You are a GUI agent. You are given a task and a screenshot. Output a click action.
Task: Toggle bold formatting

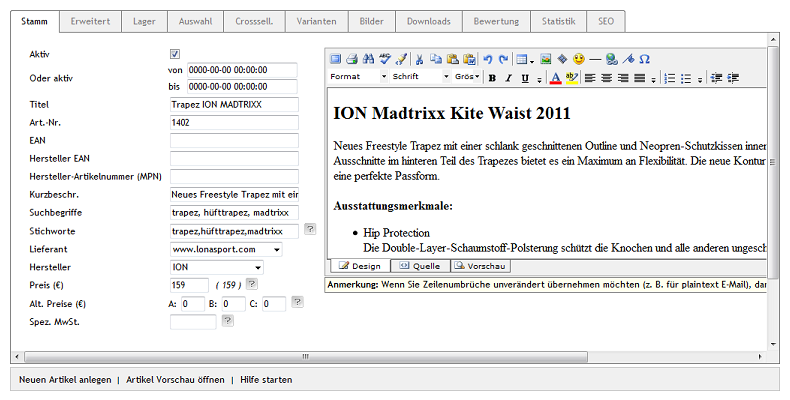click(x=492, y=78)
